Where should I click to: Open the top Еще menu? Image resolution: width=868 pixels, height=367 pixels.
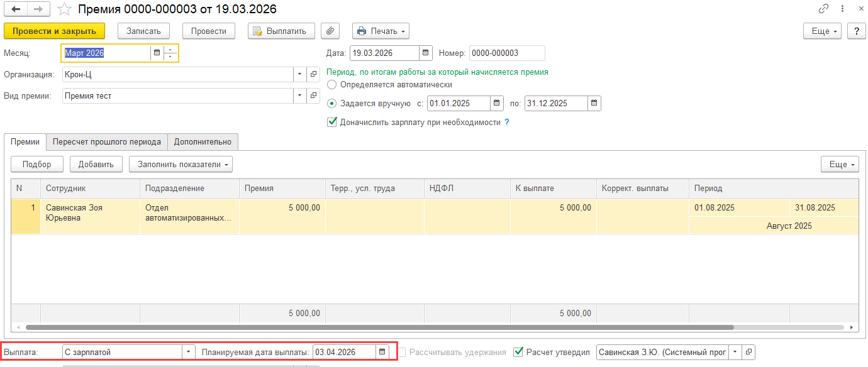pyautogui.click(x=822, y=31)
